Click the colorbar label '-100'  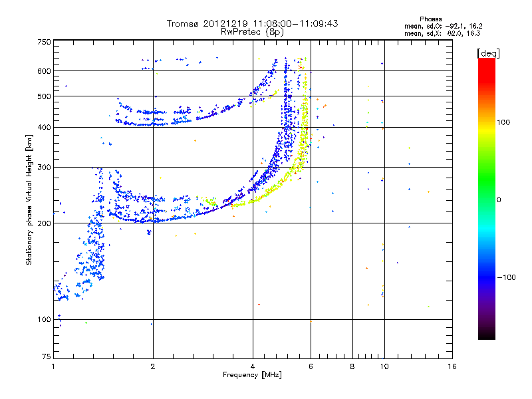[x=506, y=277]
